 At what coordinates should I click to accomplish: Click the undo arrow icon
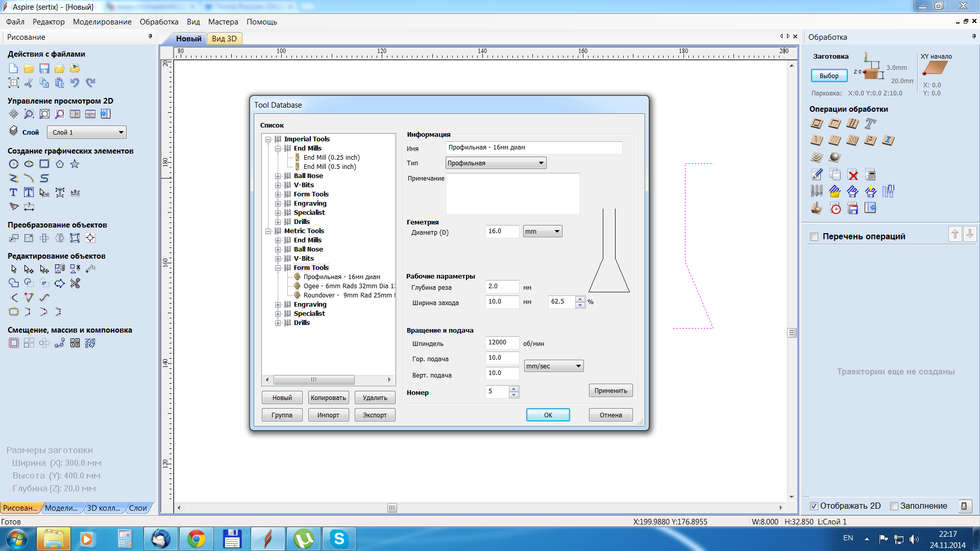coord(75,83)
